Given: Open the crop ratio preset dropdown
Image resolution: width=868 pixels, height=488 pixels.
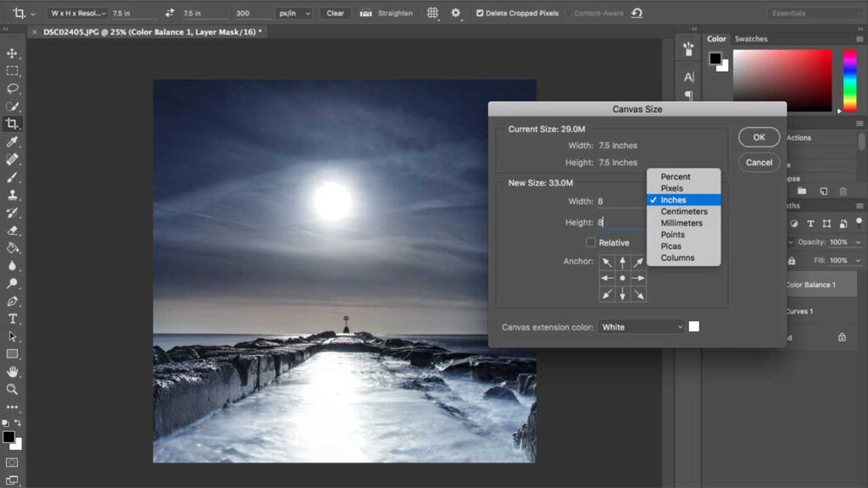Looking at the screenshot, I should tap(77, 13).
